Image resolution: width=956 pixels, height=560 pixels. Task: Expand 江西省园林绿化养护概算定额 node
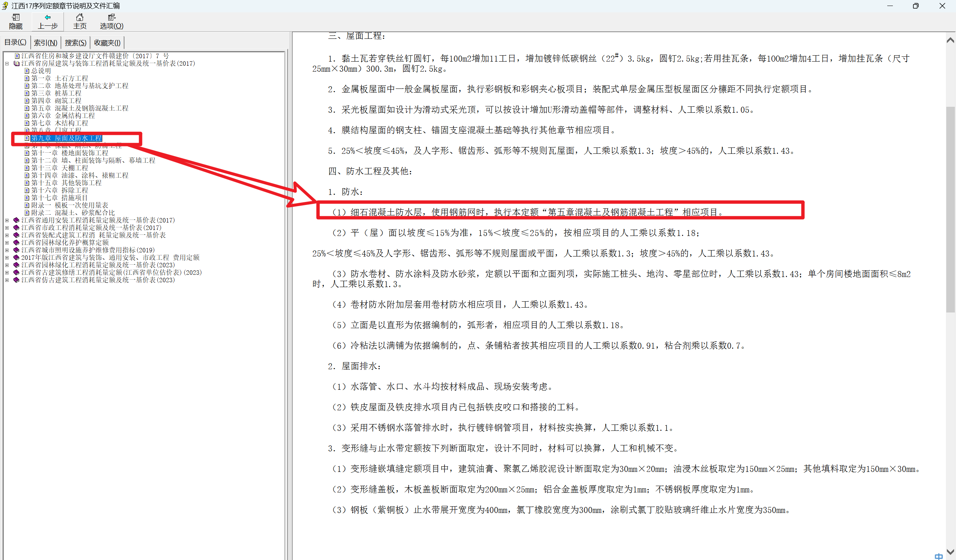click(7, 243)
